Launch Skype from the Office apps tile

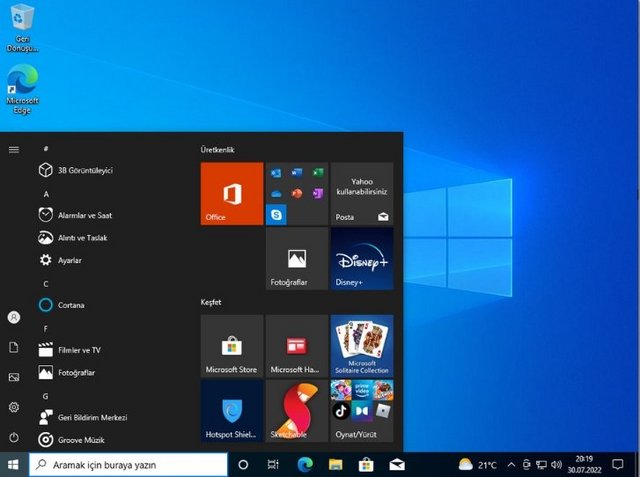click(x=276, y=215)
